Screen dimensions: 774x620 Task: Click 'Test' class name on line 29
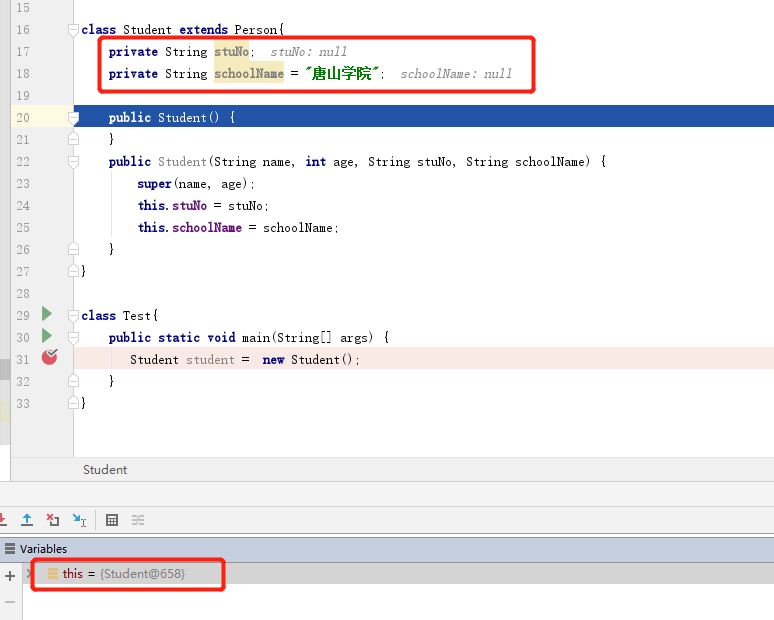click(x=137, y=316)
